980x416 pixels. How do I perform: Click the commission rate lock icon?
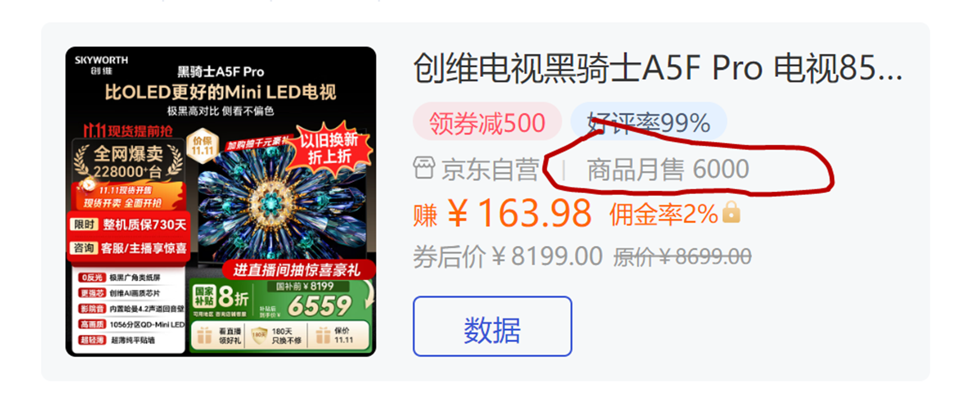731,213
